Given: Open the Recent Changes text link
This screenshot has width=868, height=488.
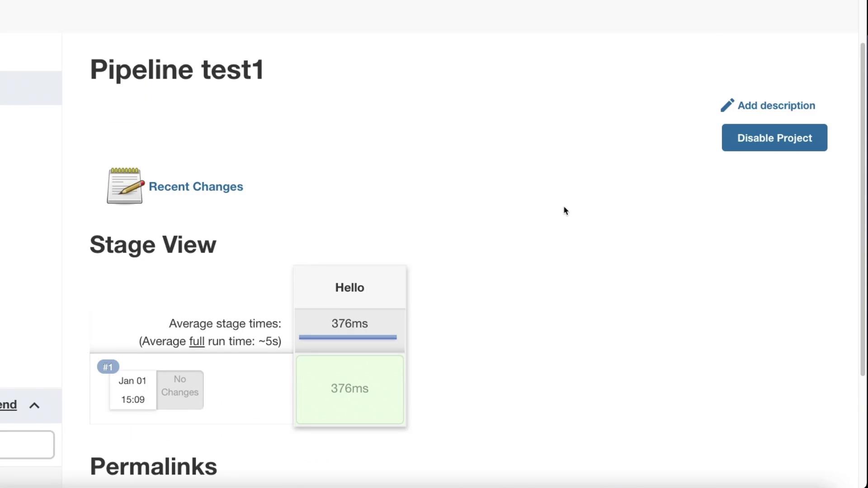Looking at the screenshot, I should point(196,187).
